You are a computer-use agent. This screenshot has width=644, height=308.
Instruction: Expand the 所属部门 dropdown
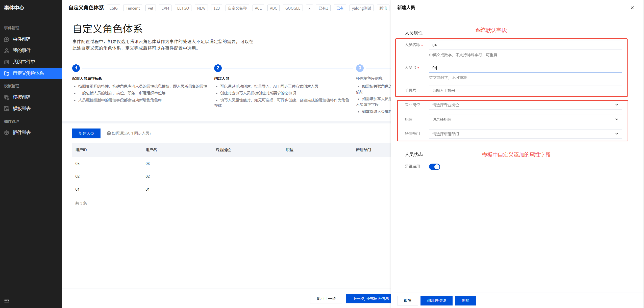(x=525, y=134)
